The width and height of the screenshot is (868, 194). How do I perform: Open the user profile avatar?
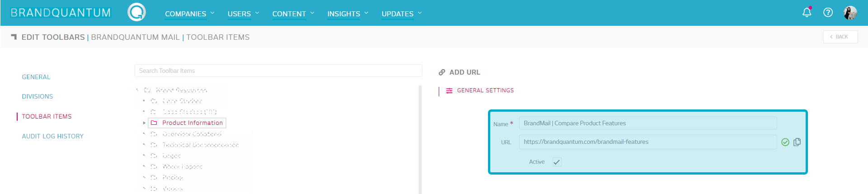point(850,13)
